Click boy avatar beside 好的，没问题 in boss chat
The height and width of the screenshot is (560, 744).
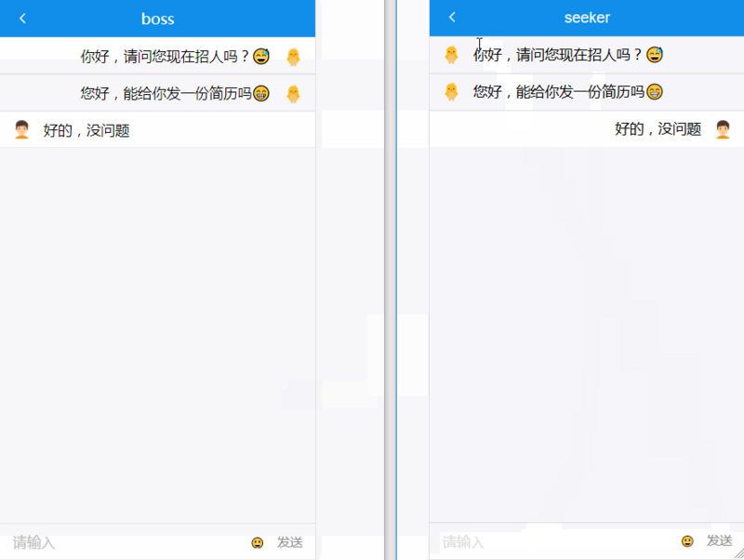coord(21,129)
